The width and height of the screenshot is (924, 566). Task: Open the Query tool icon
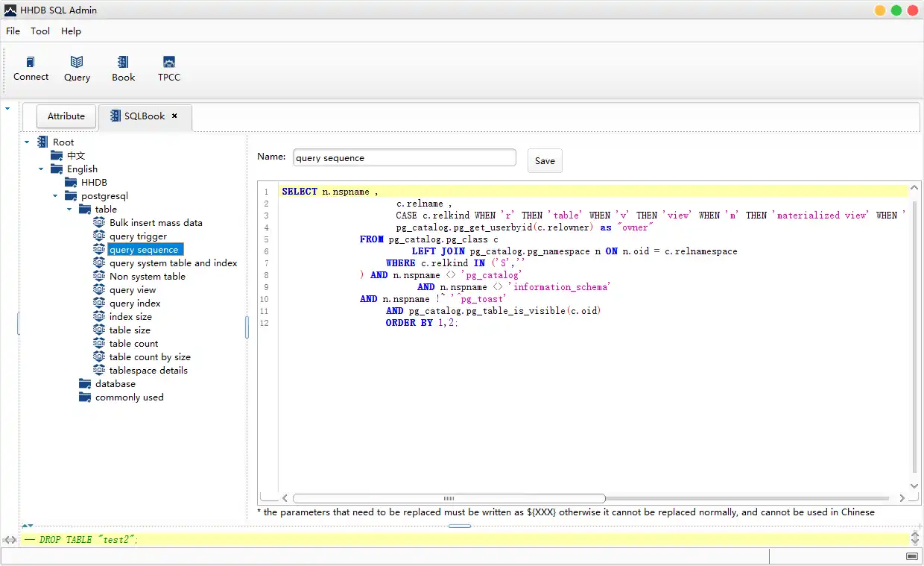tap(77, 63)
